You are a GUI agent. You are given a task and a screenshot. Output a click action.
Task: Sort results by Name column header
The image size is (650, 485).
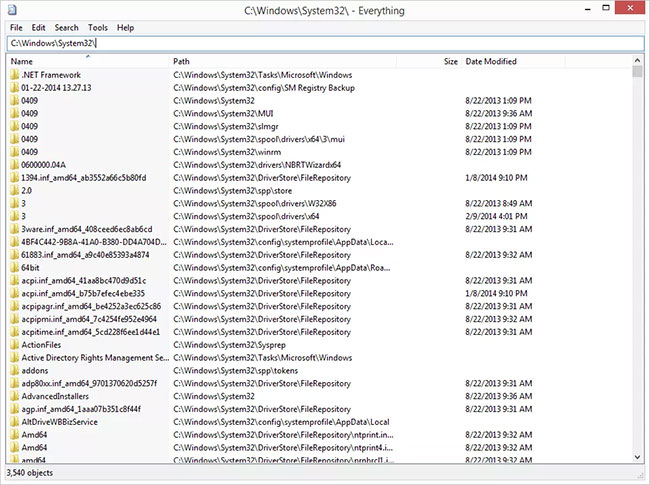click(x=88, y=61)
